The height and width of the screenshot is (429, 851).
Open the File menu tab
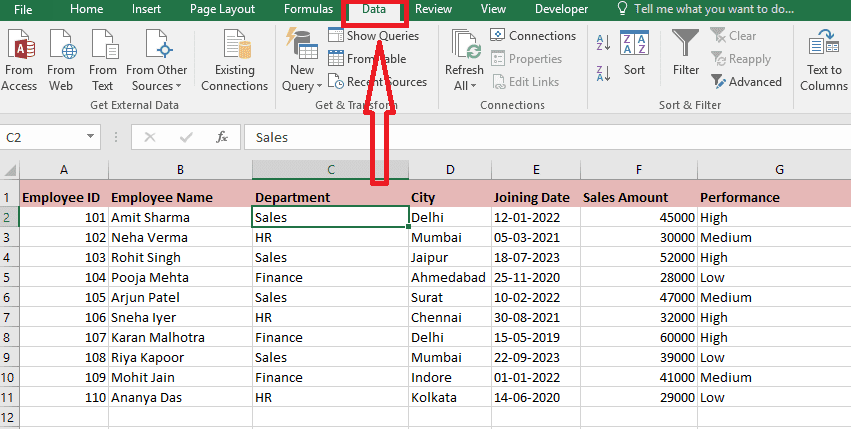pyautogui.click(x=23, y=9)
